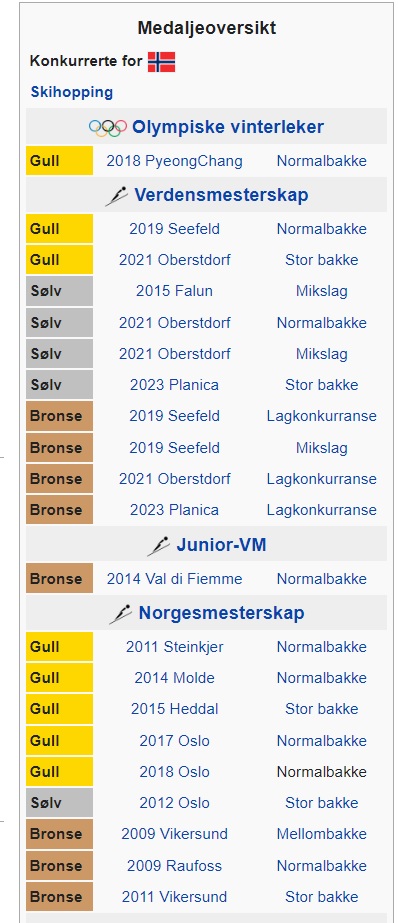Open the Olympiske vinterleker heading link

[x=228, y=127]
